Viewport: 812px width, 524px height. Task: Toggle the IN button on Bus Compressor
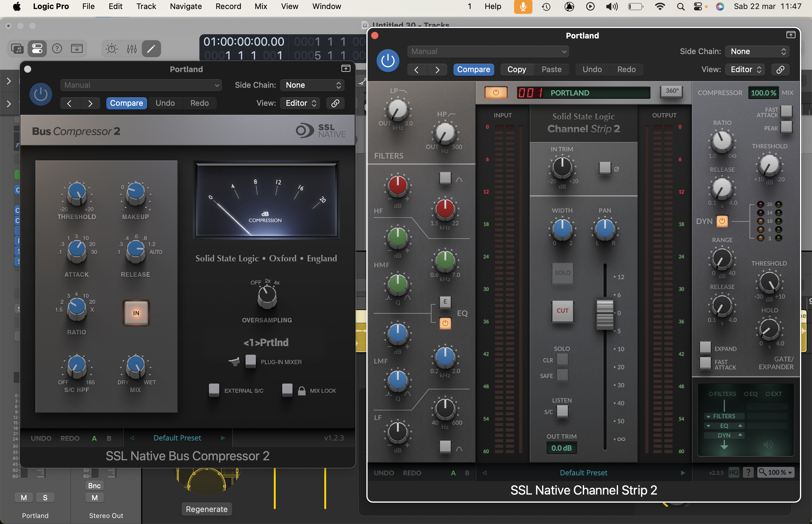click(x=136, y=313)
